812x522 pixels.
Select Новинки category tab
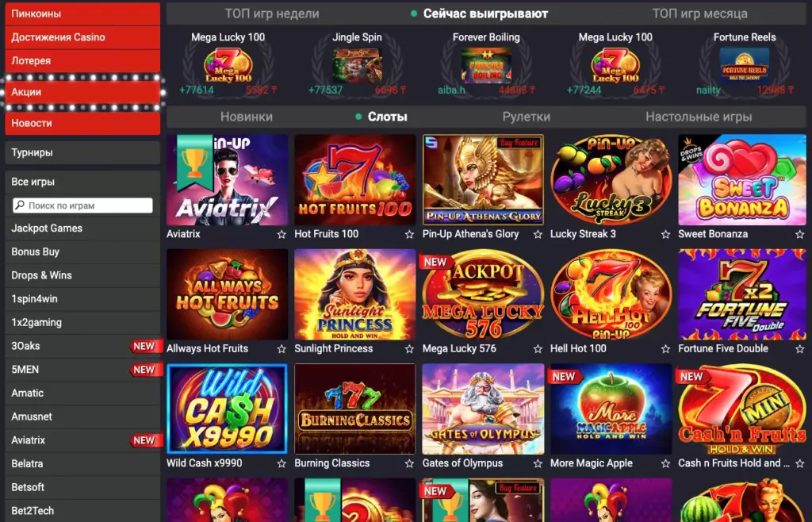247,117
